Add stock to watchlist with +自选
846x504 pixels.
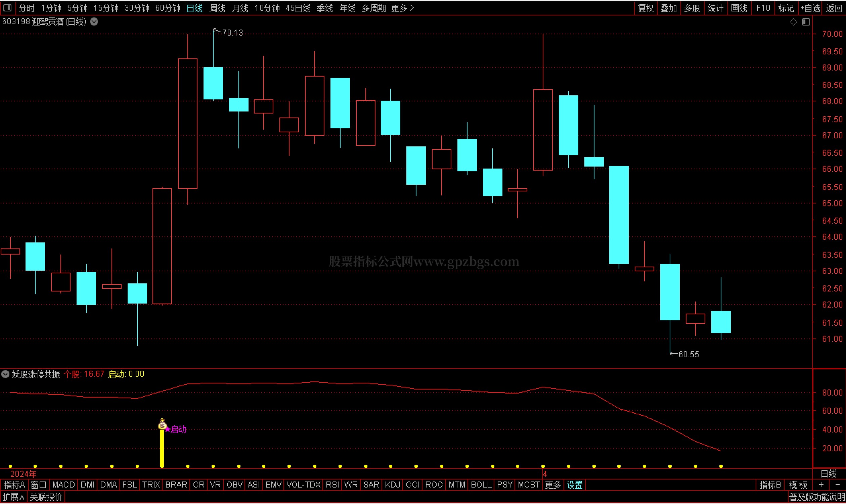click(x=810, y=8)
